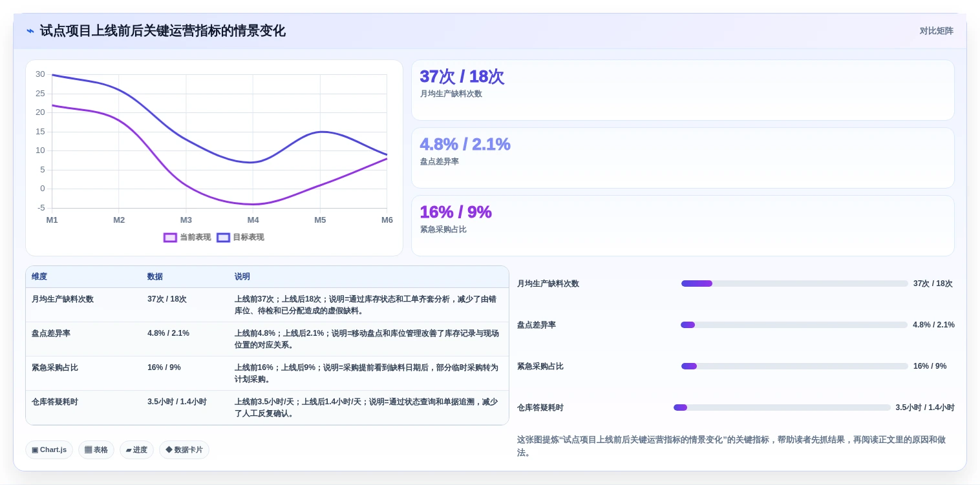This screenshot has height=485, width=980.
Task: Click description starting 上线前3.5小时/天
Action: pyautogui.click(x=366, y=408)
